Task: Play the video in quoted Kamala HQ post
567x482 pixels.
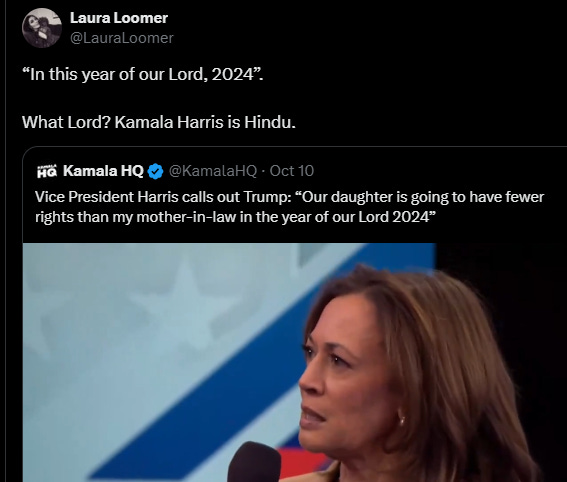Action: coord(229,362)
